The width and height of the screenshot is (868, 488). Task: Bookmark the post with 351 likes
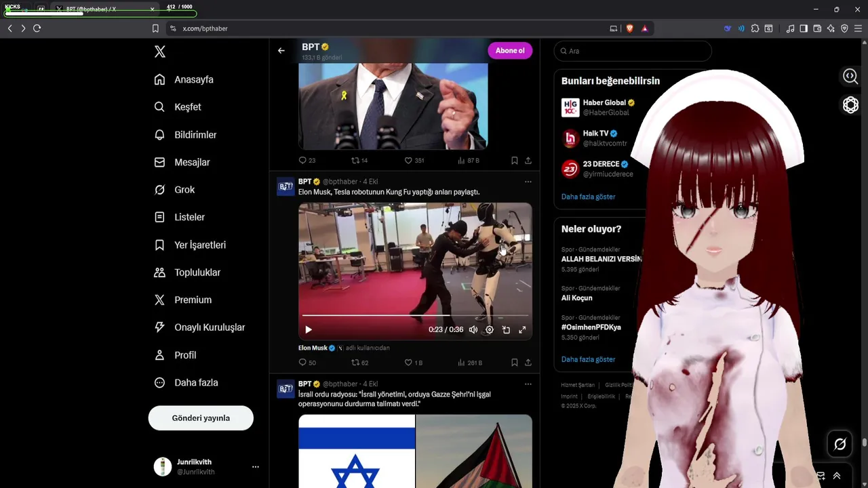(x=514, y=161)
